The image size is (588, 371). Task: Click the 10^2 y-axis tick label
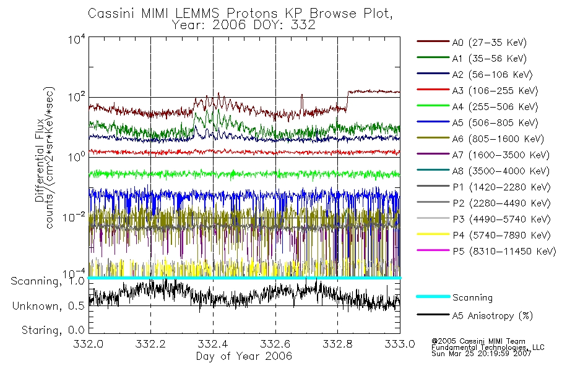click(x=77, y=98)
